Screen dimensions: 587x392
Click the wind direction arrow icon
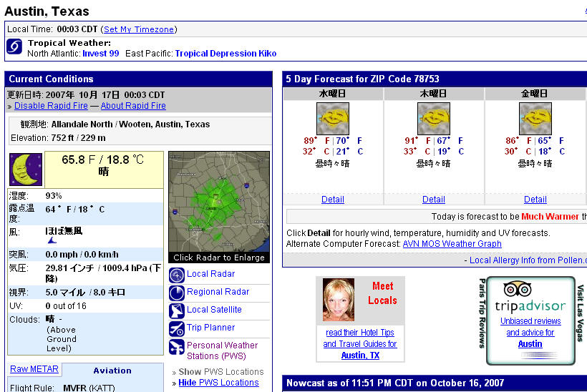pyautogui.click(x=52, y=240)
